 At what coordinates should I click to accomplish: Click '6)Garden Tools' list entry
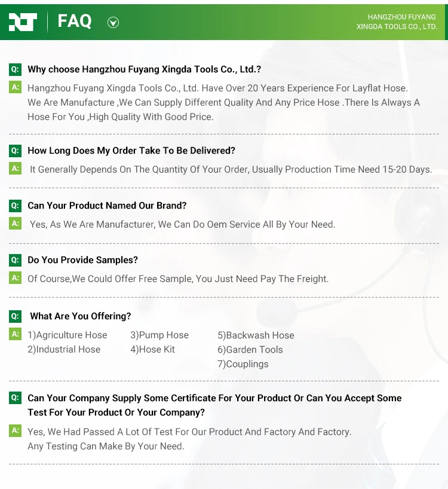point(250,350)
